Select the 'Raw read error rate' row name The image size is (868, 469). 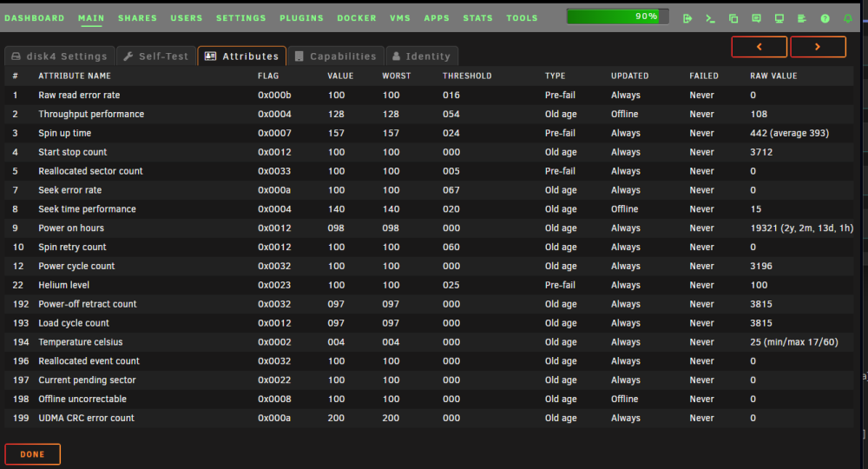click(x=79, y=96)
